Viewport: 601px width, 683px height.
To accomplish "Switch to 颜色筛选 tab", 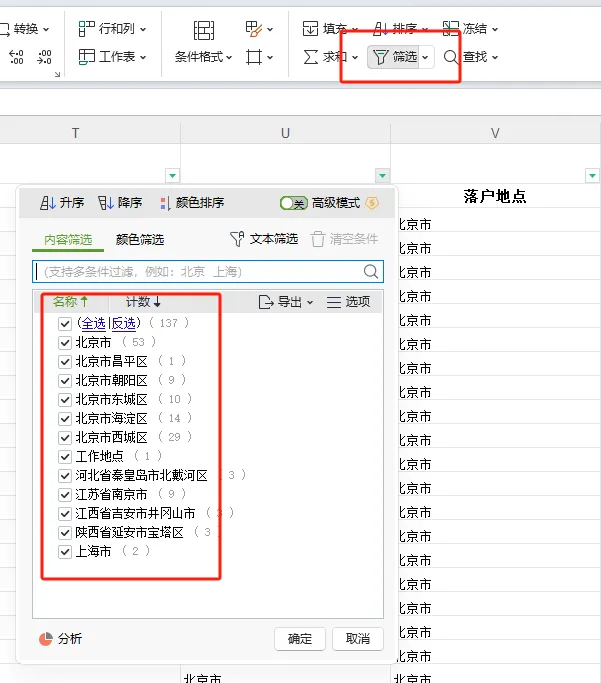I will tap(139, 240).
